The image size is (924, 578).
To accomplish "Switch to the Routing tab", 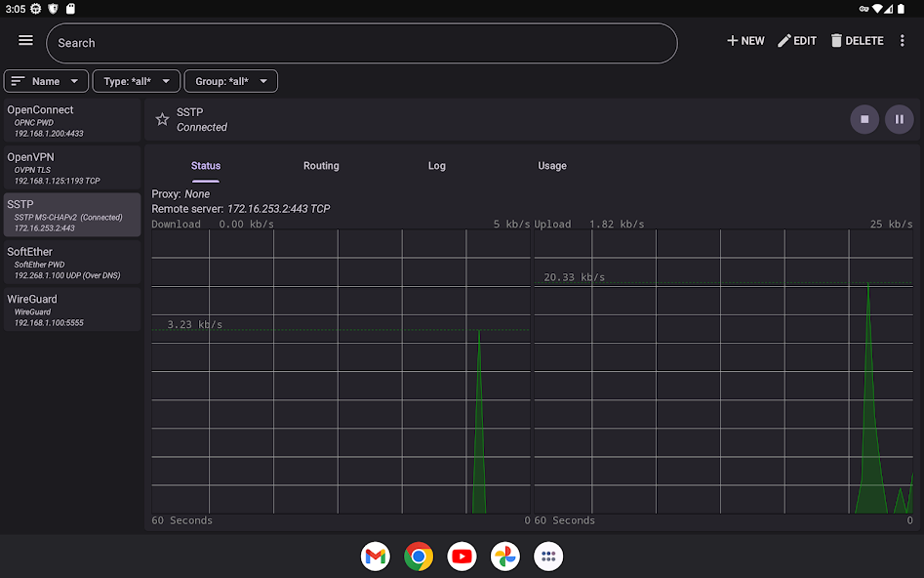I will (x=321, y=166).
